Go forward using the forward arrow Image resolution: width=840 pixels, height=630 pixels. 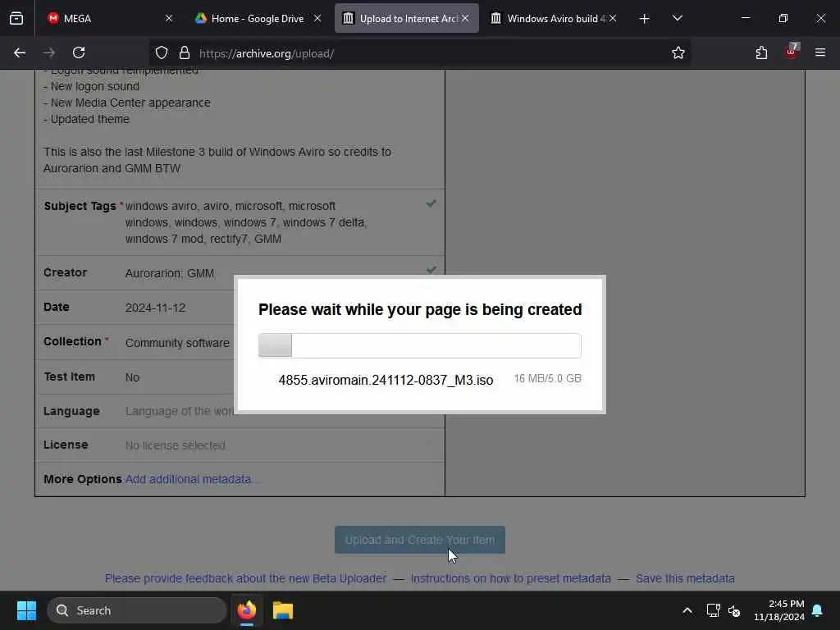pyautogui.click(x=49, y=52)
